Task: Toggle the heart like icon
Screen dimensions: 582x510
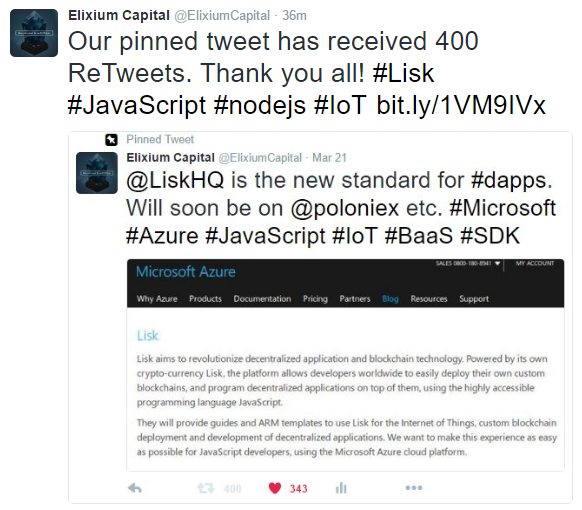Action: [275, 488]
